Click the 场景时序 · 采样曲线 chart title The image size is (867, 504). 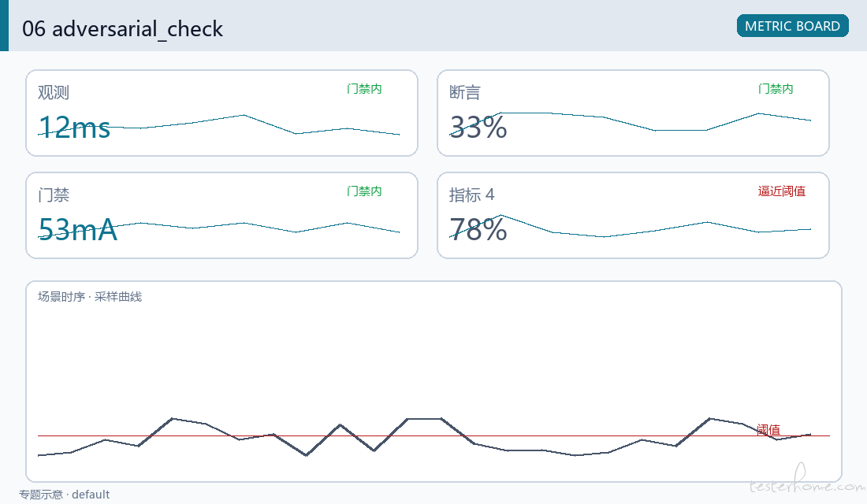[x=90, y=297]
